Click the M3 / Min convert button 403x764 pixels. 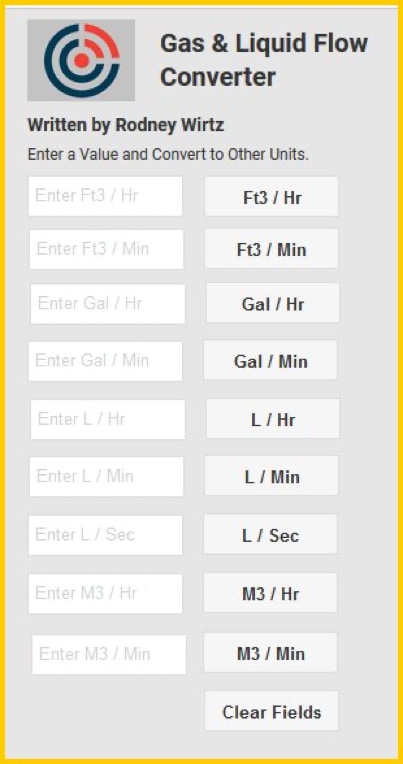270,653
